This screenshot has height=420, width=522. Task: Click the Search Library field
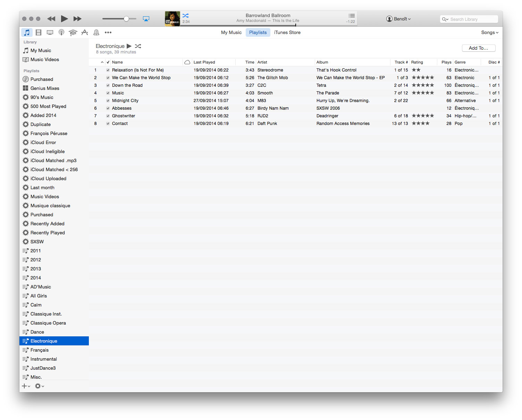point(469,19)
